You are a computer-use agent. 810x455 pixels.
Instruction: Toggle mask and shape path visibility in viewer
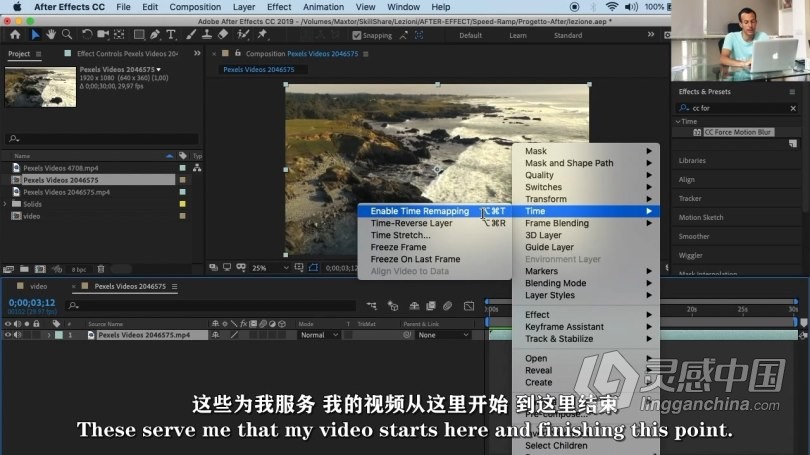coord(314,268)
